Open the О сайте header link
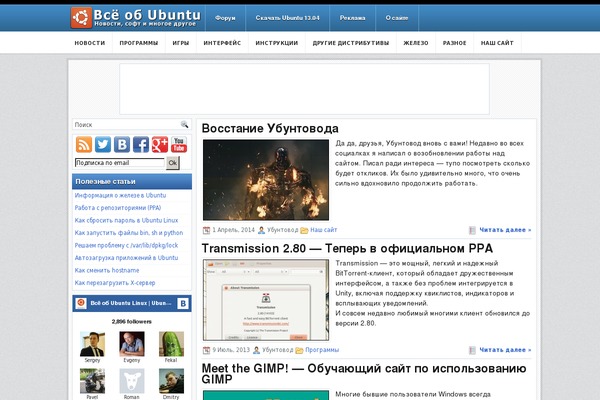This screenshot has width=600, height=400. 397,18
